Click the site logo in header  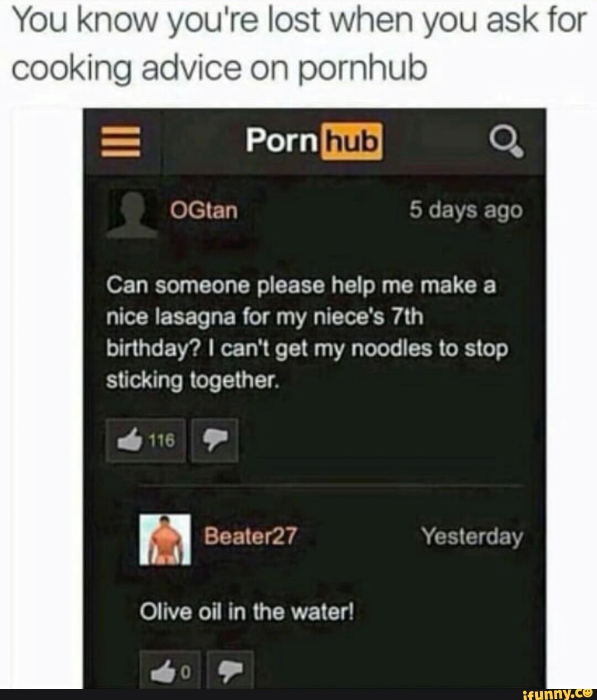[x=314, y=141]
